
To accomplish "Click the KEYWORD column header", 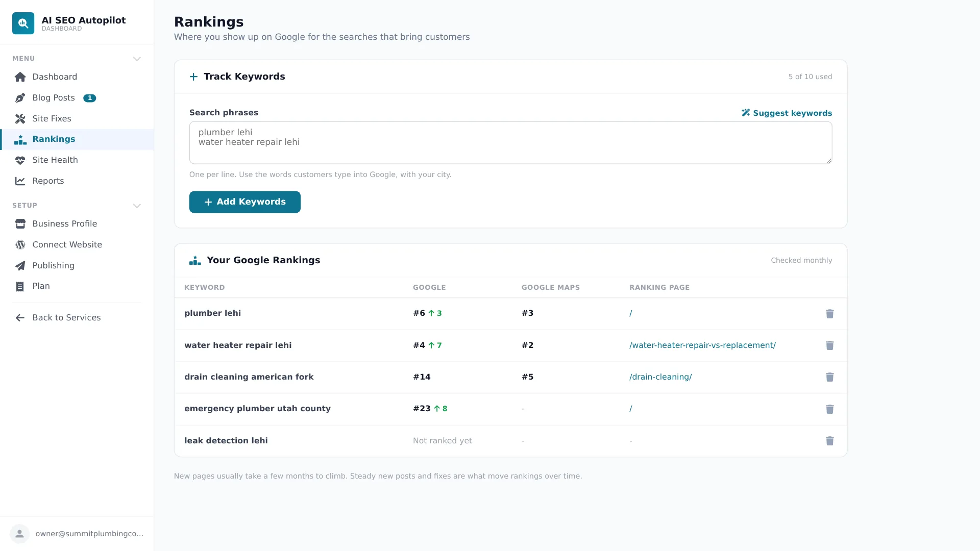I will (204, 288).
